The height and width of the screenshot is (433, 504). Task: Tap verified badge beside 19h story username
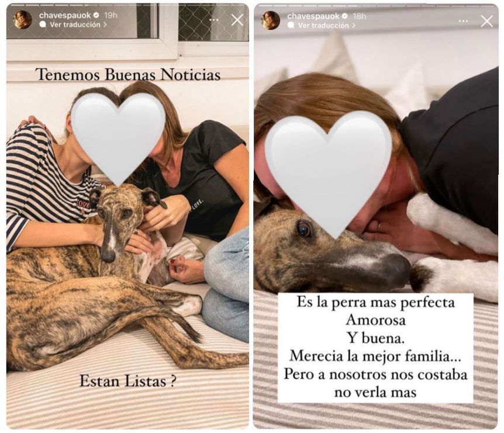pos(96,15)
